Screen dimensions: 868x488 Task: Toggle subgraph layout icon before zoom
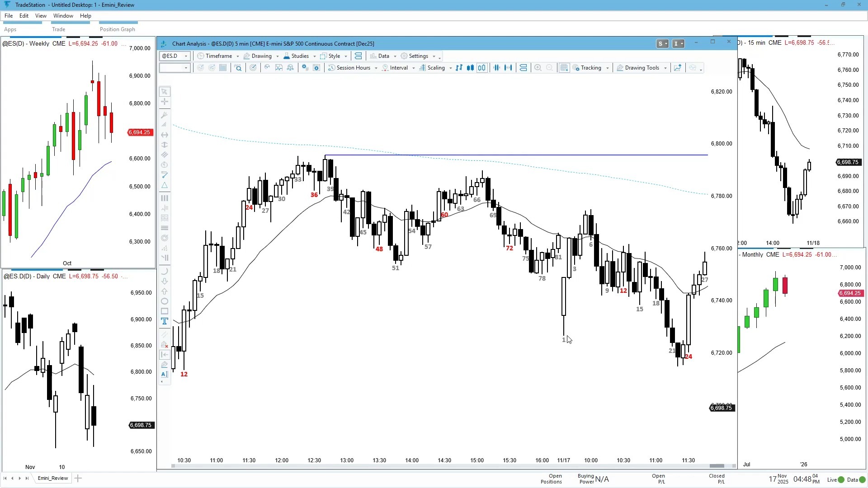pos(524,68)
